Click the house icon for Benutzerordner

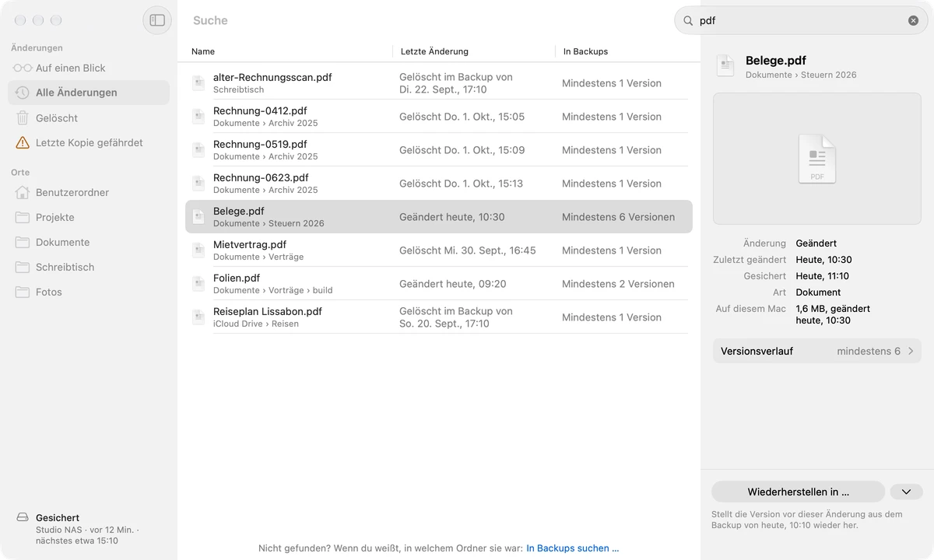(x=23, y=192)
